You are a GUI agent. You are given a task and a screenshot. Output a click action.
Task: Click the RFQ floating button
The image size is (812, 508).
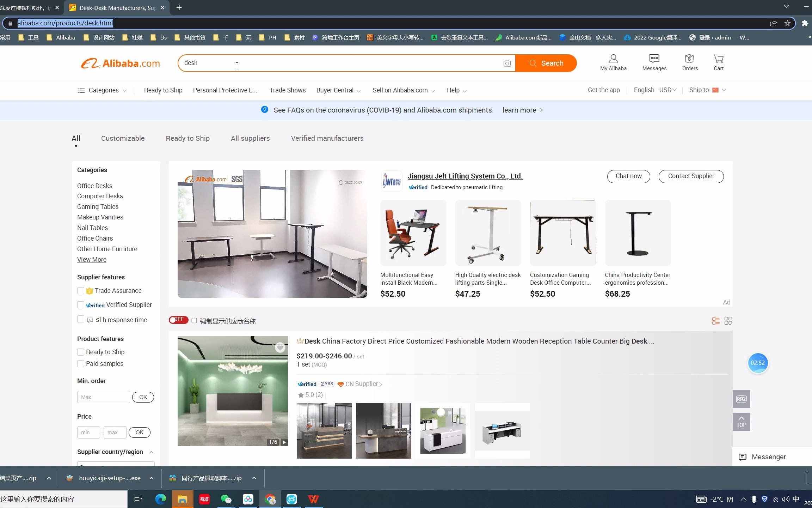[x=741, y=399]
